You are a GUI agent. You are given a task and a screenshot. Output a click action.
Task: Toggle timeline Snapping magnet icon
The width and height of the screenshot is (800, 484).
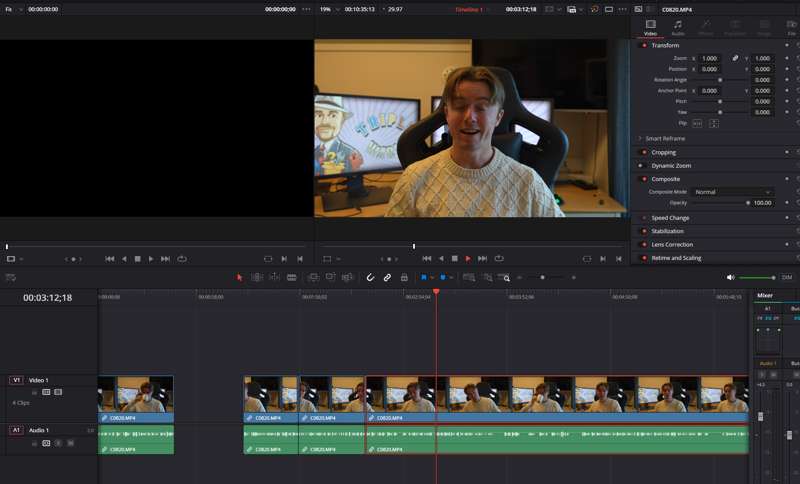tap(370, 277)
